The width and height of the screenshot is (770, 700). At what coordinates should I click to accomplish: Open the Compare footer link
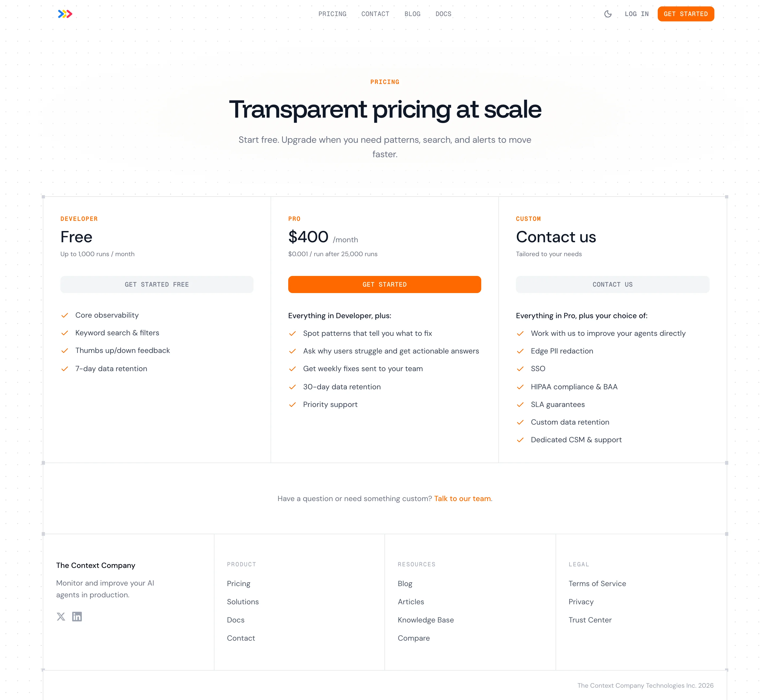coord(413,638)
